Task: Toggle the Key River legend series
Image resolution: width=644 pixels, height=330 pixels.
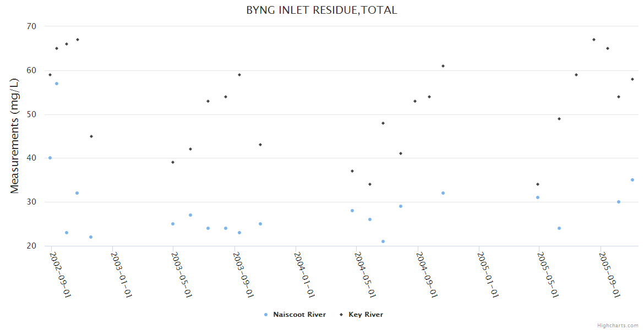Action: point(365,315)
